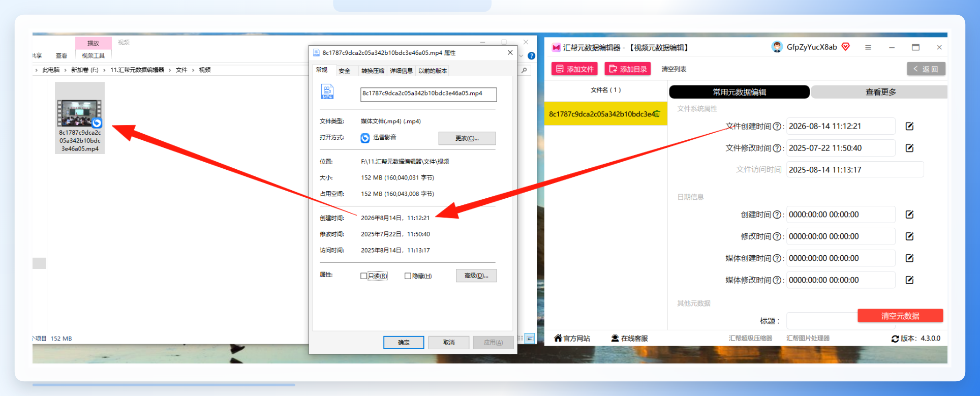Edit 文件修改时间 using its pencil icon
Screen dimensions: 980x396
[910, 148]
